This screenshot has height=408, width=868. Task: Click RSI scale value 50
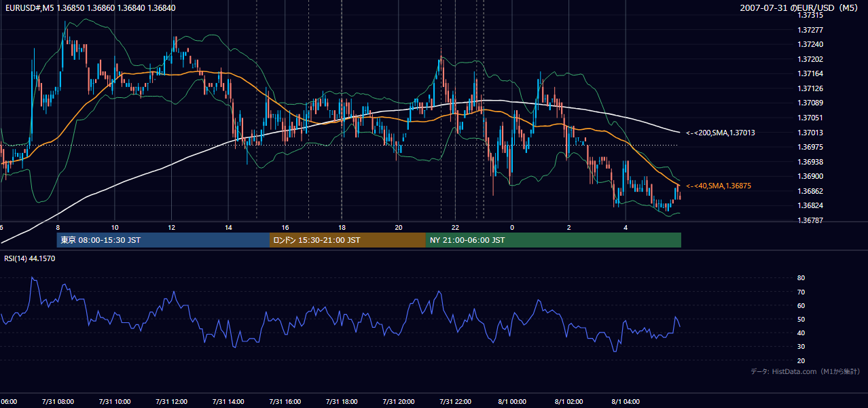[801, 319]
